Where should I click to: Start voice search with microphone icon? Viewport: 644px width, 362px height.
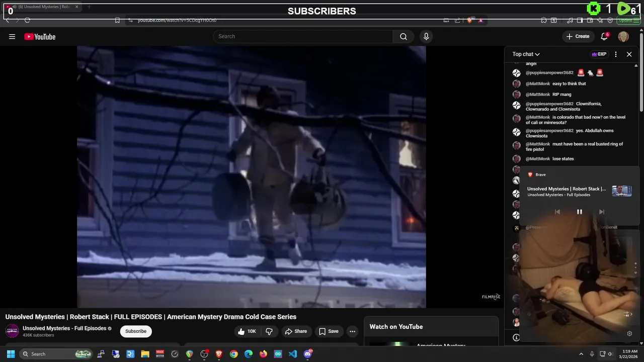tap(426, 36)
